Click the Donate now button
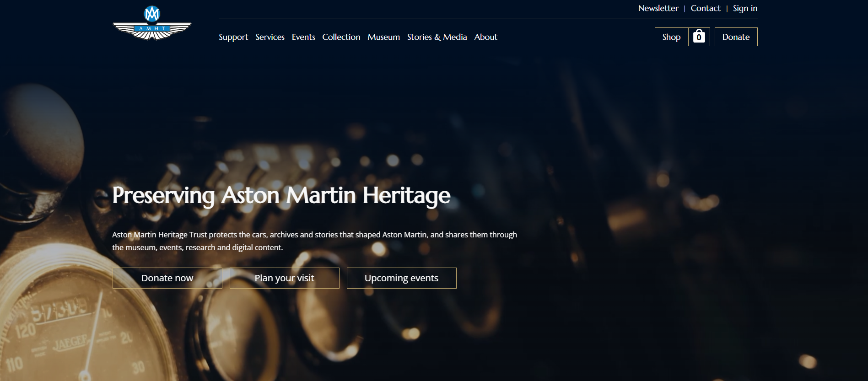The image size is (868, 381). [167, 278]
